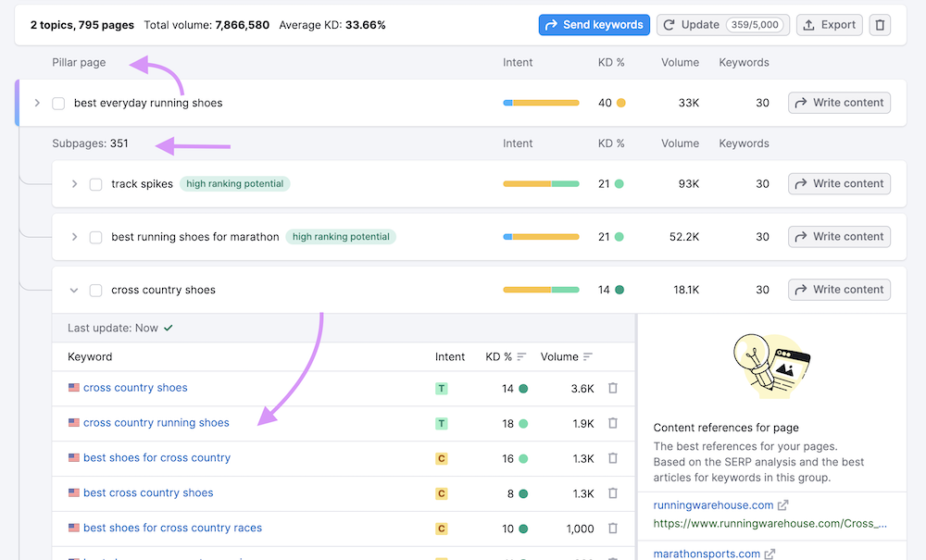Click the intent distribution bar for track spikes
The width and height of the screenshot is (926, 560).
[541, 183]
